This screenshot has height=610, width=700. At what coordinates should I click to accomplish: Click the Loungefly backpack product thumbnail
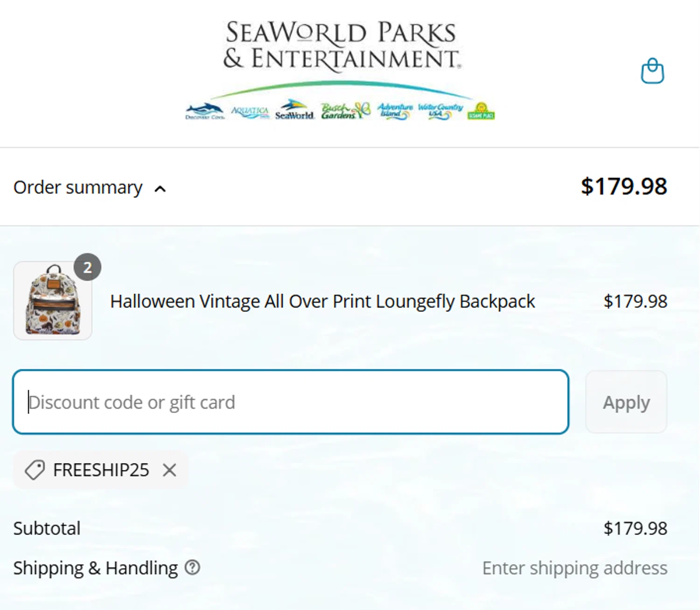53,301
